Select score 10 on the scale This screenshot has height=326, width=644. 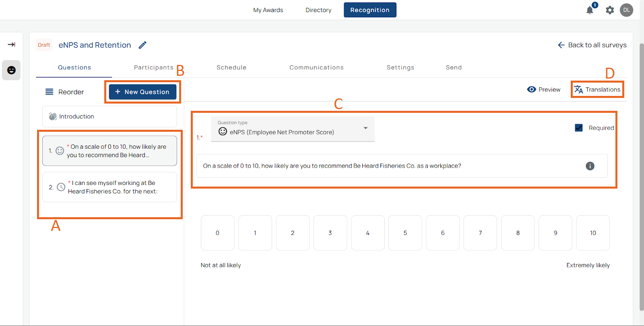(593, 233)
